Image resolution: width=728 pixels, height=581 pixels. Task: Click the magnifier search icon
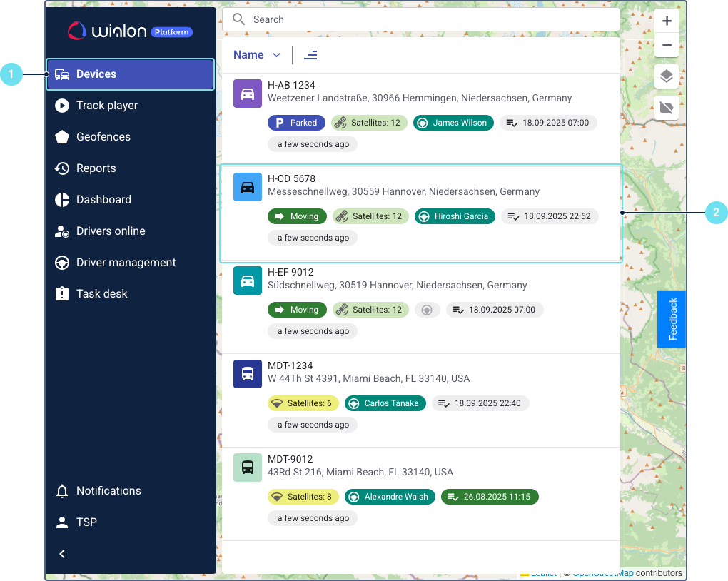point(238,19)
